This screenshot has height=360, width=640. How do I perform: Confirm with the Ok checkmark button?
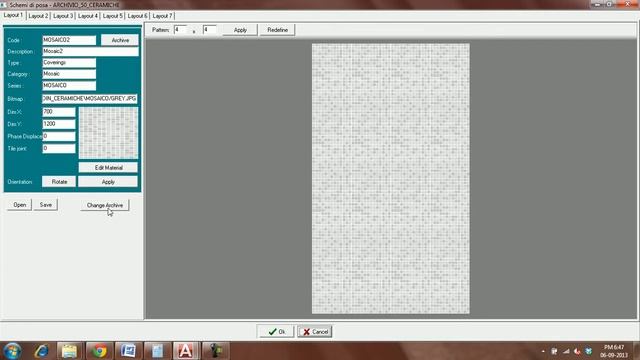coord(276,332)
